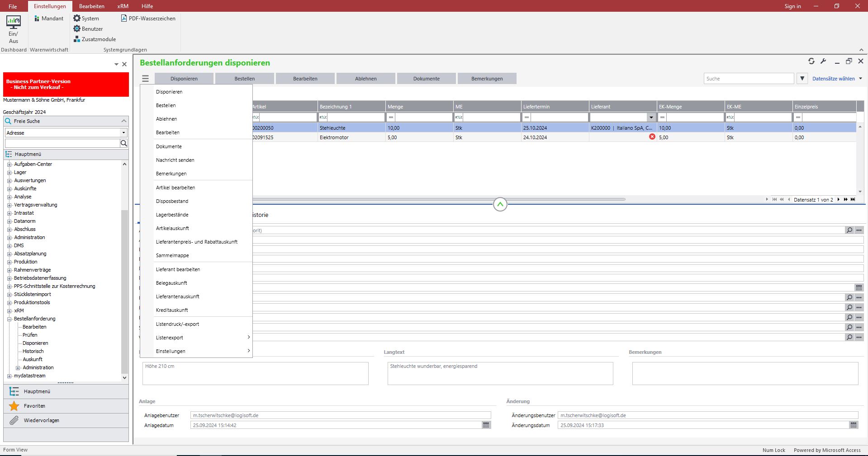Focus the free search text box
Screen dimensions: 868x456
click(62, 143)
